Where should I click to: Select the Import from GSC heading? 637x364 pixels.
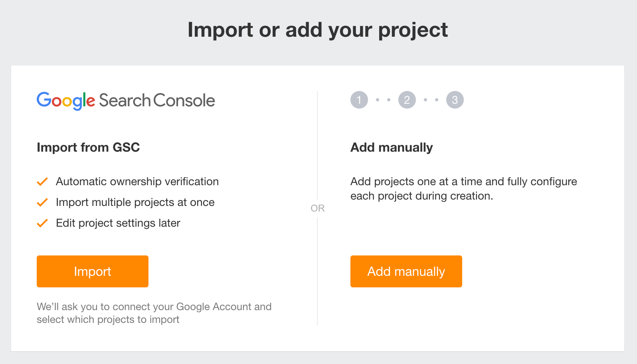pos(88,147)
